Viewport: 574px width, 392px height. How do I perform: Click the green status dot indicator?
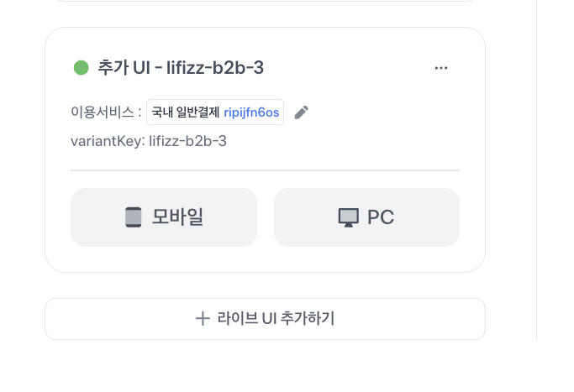coord(82,68)
